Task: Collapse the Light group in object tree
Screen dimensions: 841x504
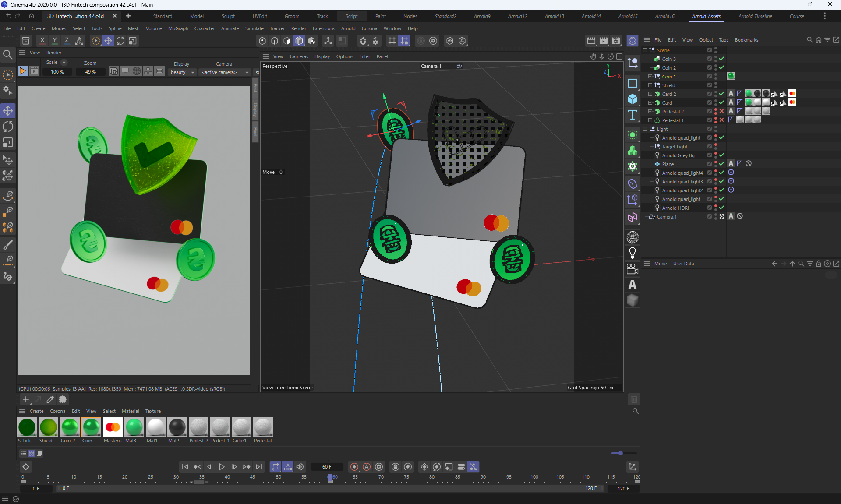Action: [x=645, y=129]
